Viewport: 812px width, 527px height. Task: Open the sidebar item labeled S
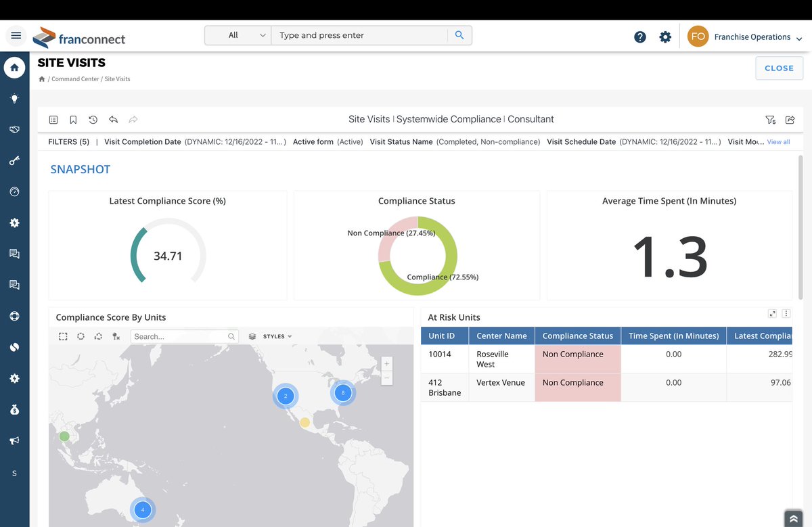point(14,473)
